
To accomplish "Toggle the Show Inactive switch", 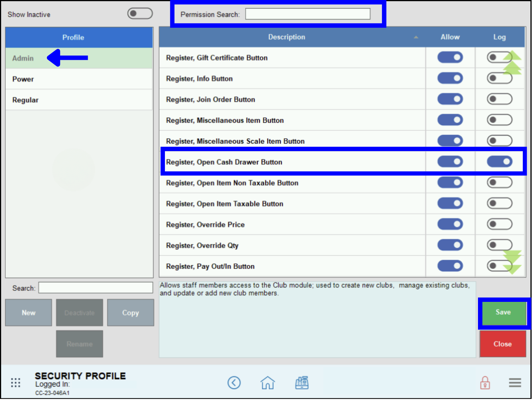I will tap(140, 14).
